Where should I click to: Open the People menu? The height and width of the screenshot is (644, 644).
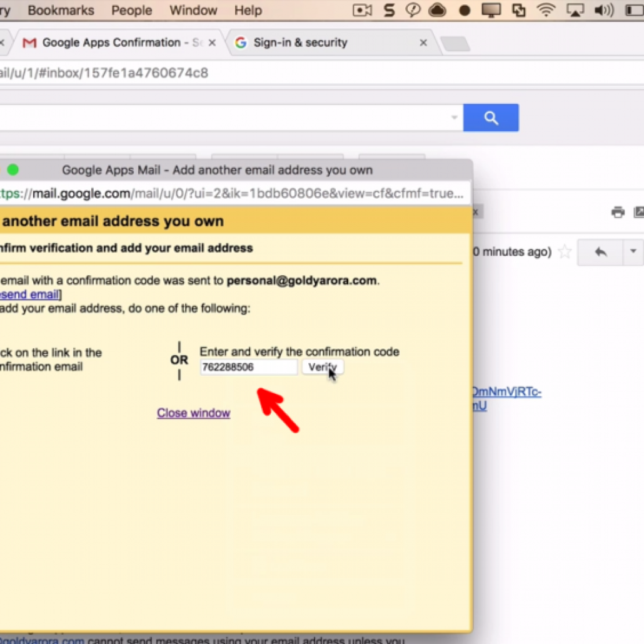131,10
